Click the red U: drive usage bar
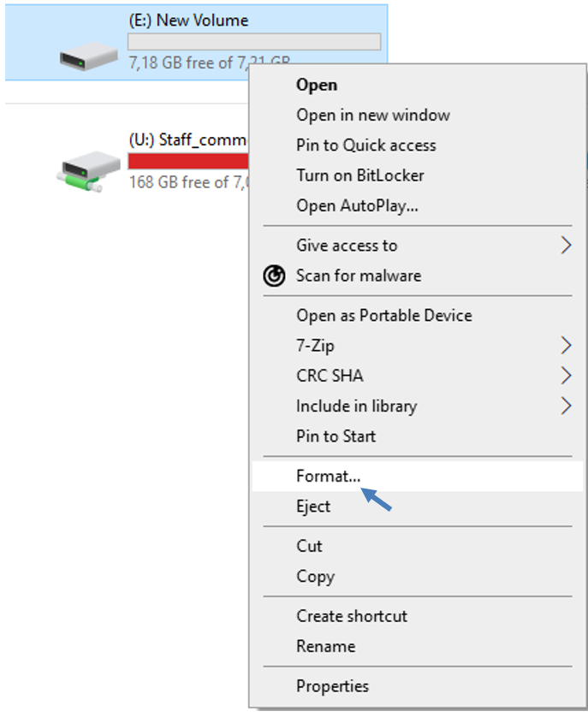Image resolution: width=588 pixels, height=723 pixels. tap(188, 162)
